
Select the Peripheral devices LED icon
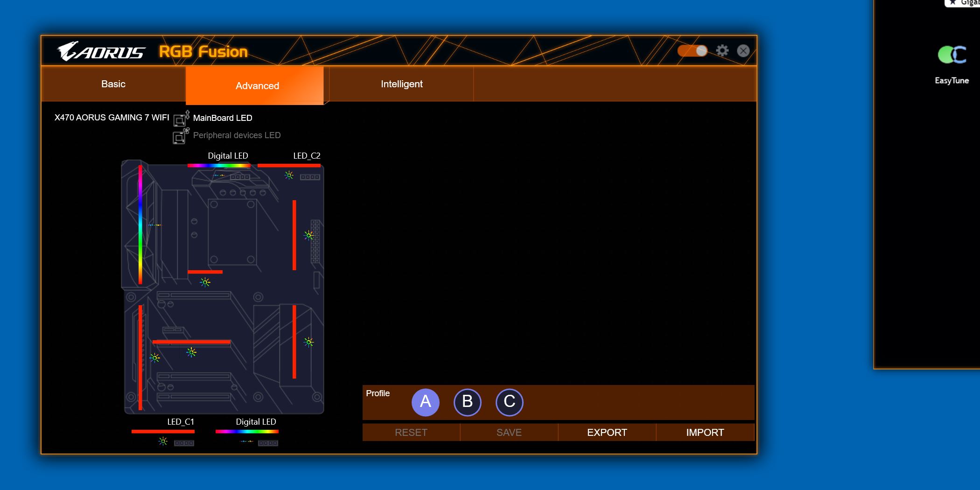coord(181,136)
